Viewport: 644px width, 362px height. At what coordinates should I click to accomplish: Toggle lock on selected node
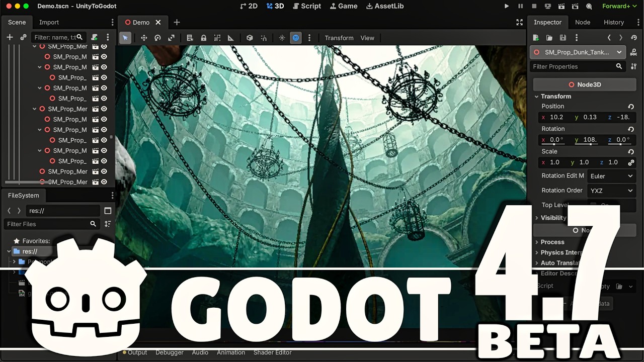(203, 38)
